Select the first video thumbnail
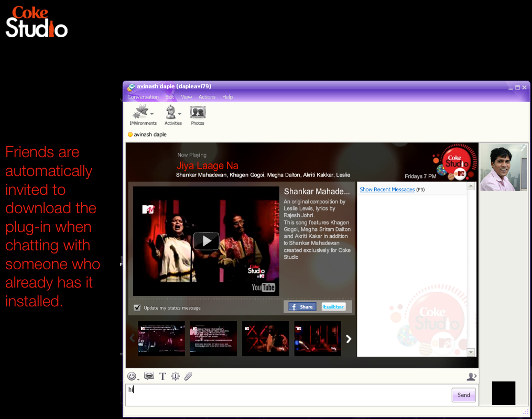The height and width of the screenshot is (419, 532). click(x=161, y=338)
